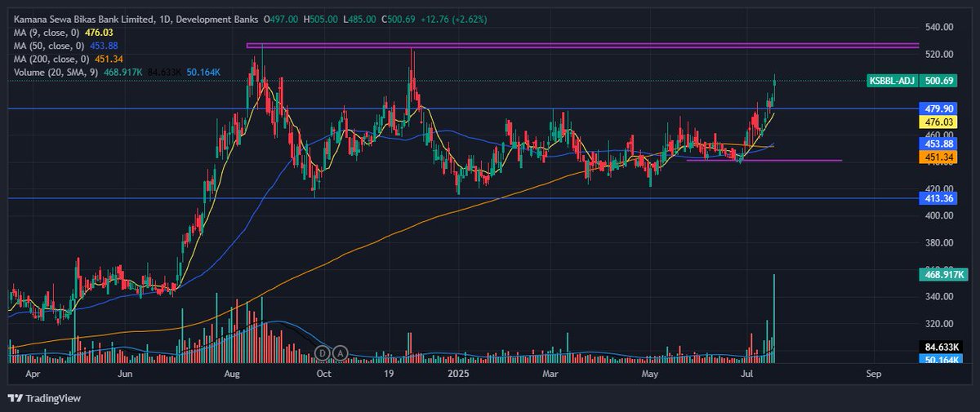Click the 520.00 price axis label
Screen dimensions: 980x412
coord(939,54)
